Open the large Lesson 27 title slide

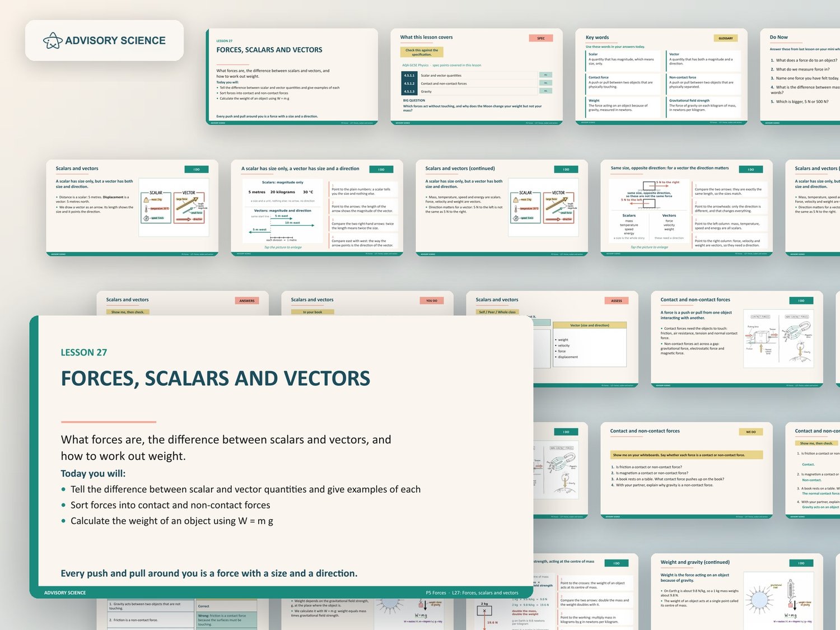pyautogui.click(x=281, y=457)
